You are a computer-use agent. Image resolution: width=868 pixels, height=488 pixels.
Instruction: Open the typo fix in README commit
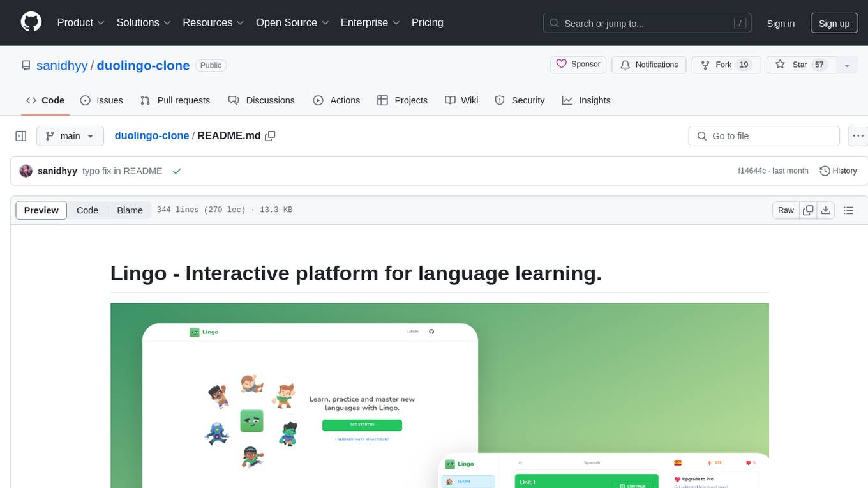(123, 171)
